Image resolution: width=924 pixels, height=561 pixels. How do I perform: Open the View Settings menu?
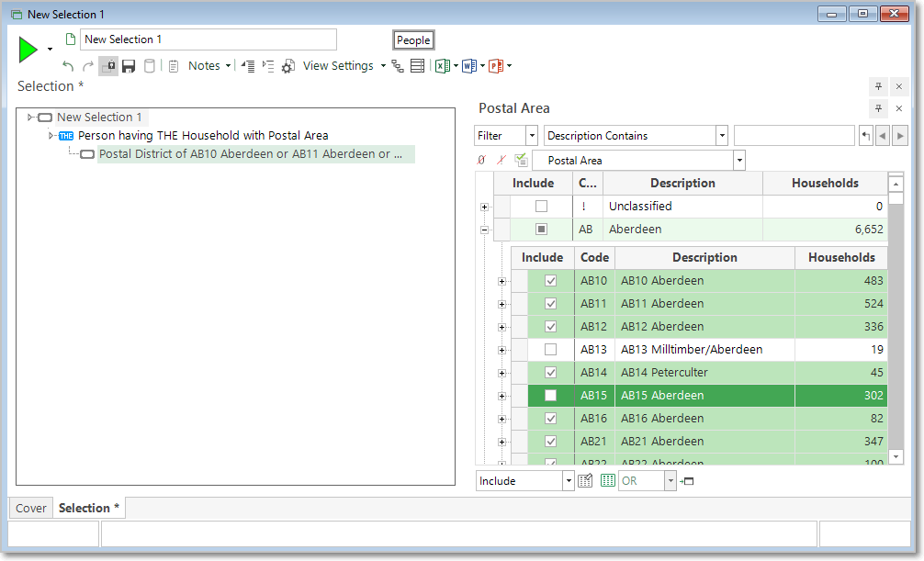pyautogui.click(x=344, y=66)
